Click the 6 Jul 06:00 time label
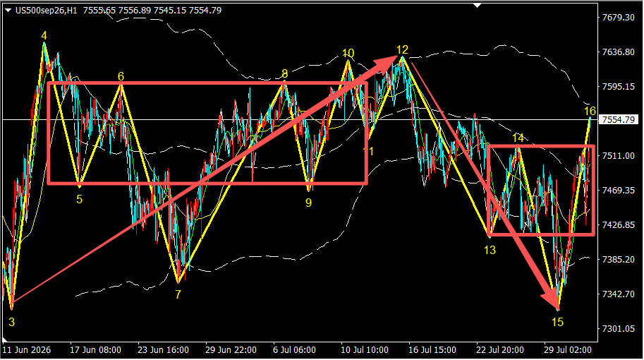Screen dimensions: 644x360 click(294, 350)
